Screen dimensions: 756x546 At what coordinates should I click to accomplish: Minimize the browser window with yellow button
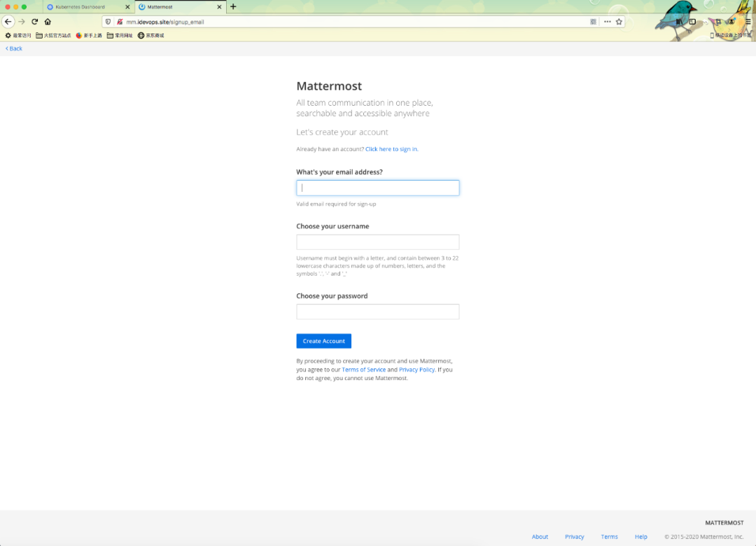[x=16, y=7]
